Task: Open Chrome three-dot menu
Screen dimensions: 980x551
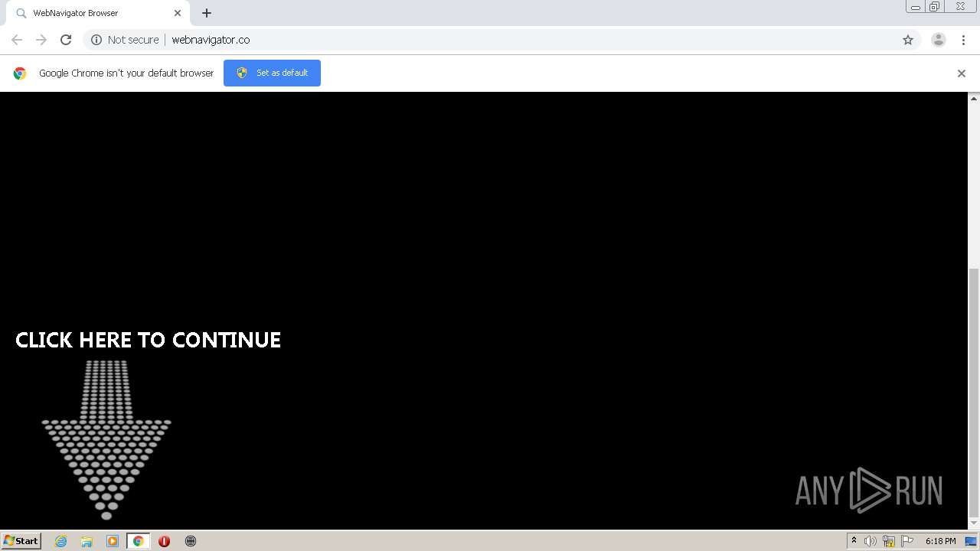Action: (x=964, y=40)
